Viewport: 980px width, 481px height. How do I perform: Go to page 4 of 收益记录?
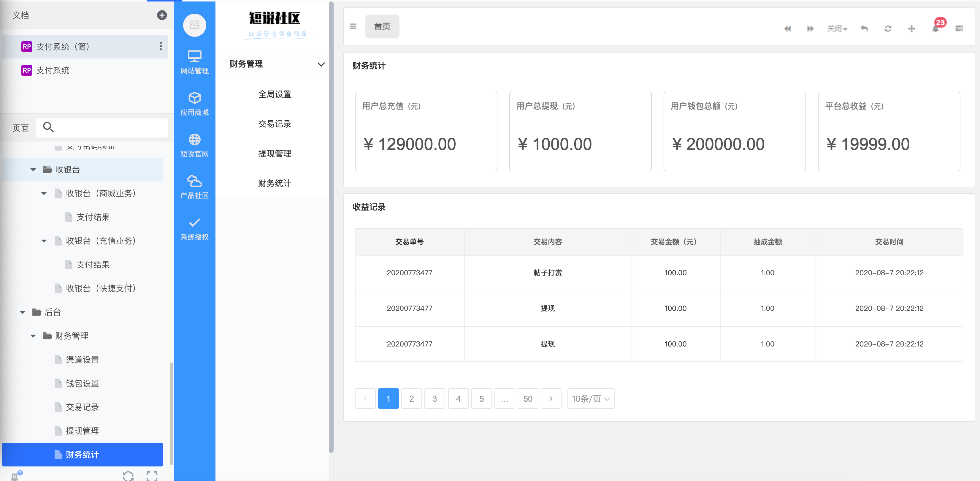click(458, 398)
